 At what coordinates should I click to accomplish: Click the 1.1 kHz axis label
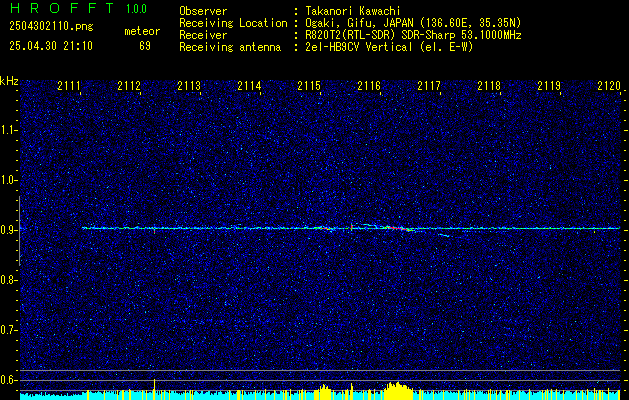8,130
